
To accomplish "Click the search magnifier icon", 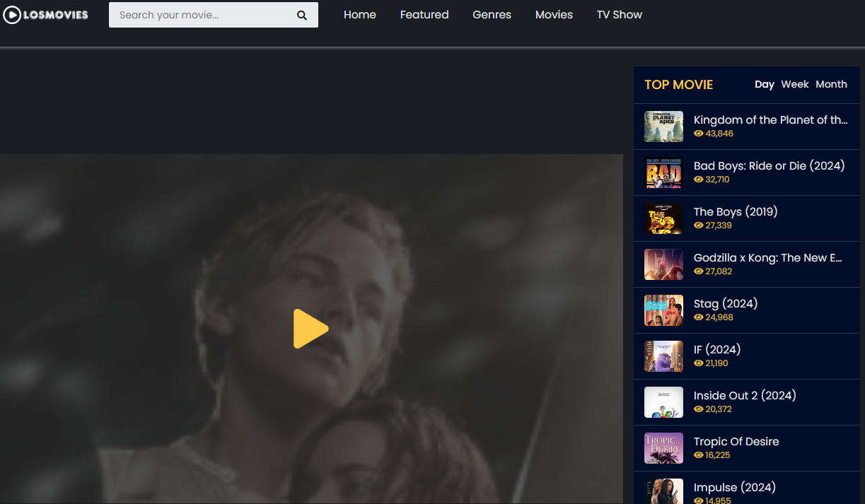I will (302, 15).
